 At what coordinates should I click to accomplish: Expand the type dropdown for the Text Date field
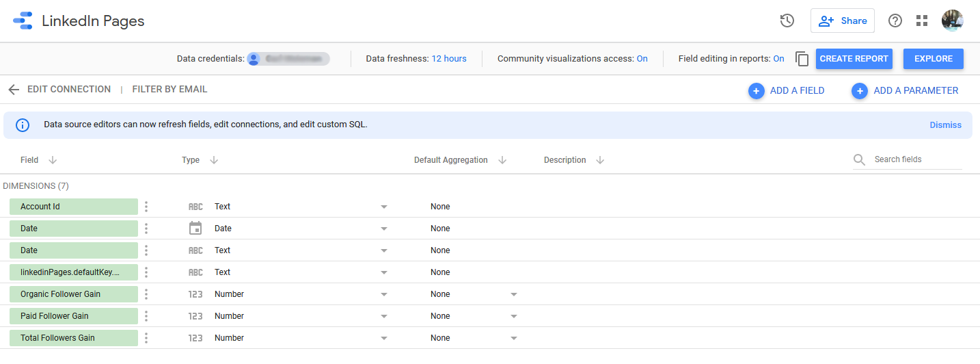(384, 250)
